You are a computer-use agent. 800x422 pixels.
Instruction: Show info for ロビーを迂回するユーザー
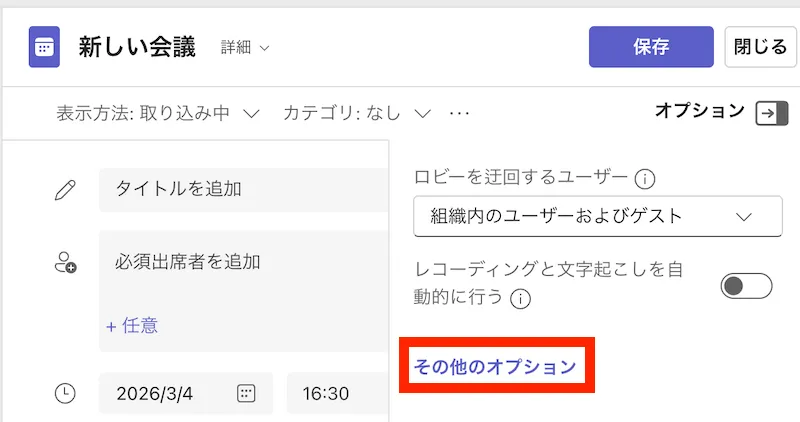coord(645,179)
